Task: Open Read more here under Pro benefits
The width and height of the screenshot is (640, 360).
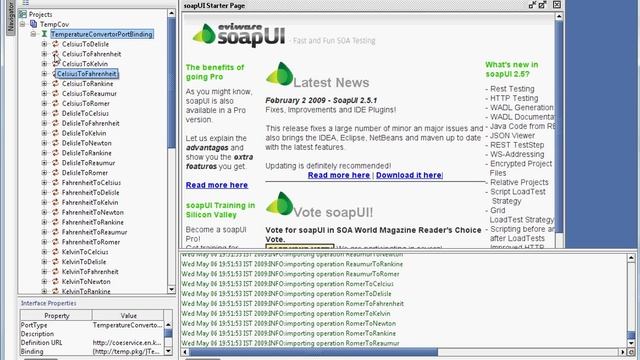Action: coord(217,185)
